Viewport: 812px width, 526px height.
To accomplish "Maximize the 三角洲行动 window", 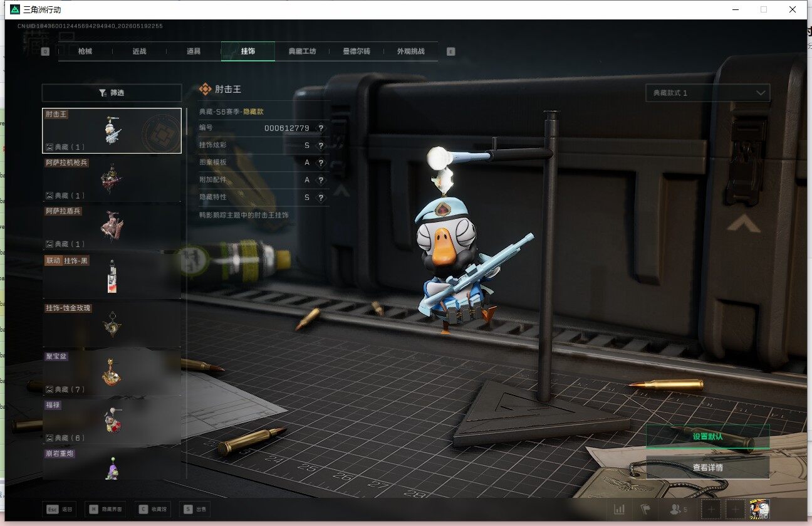I will [x=764, y=9].
